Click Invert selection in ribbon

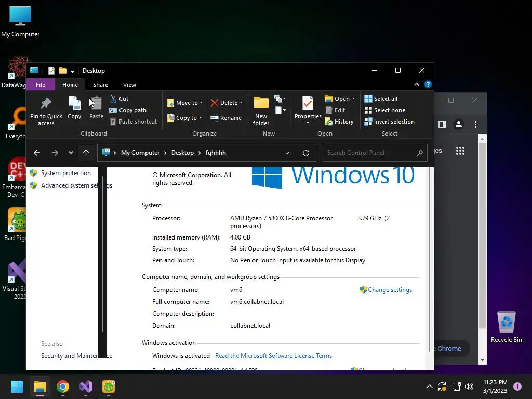[x=389, y=122]
